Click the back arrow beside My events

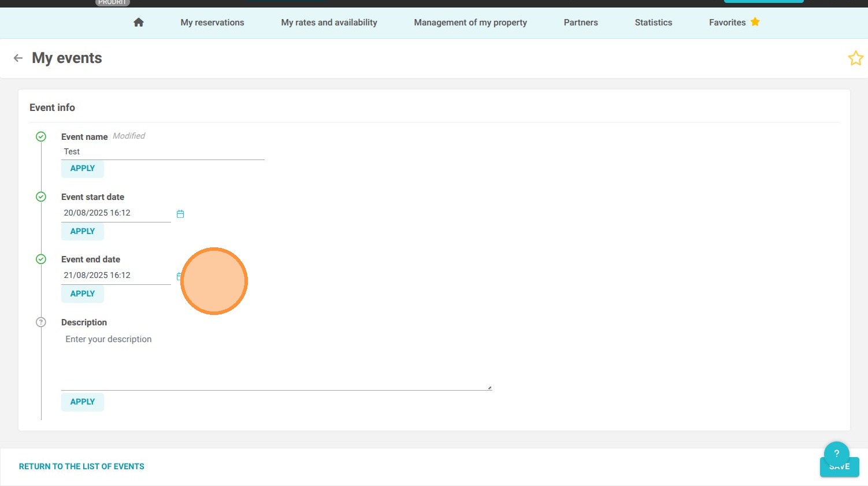(18, 58)
